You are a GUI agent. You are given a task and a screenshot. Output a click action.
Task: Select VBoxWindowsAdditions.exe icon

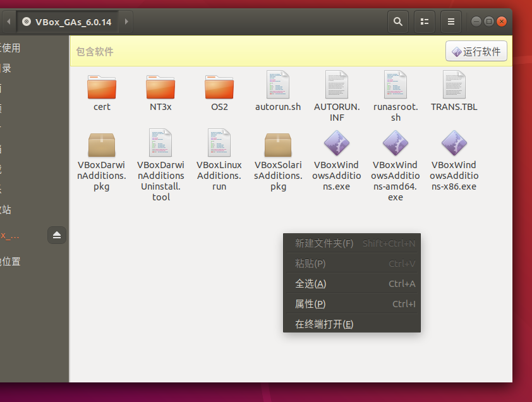[337, 143]
